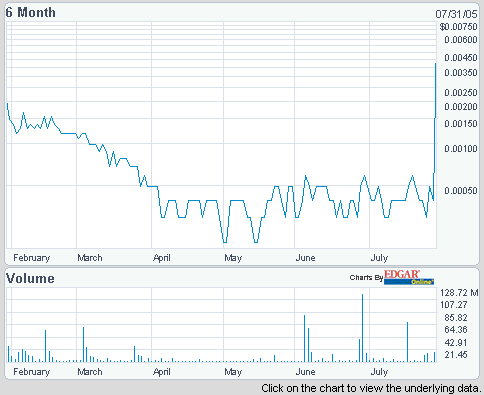Image resolution: width=484 pixels, height=395 pixels.
Task: Click June on the price chart axis
Action: point(305,258)
